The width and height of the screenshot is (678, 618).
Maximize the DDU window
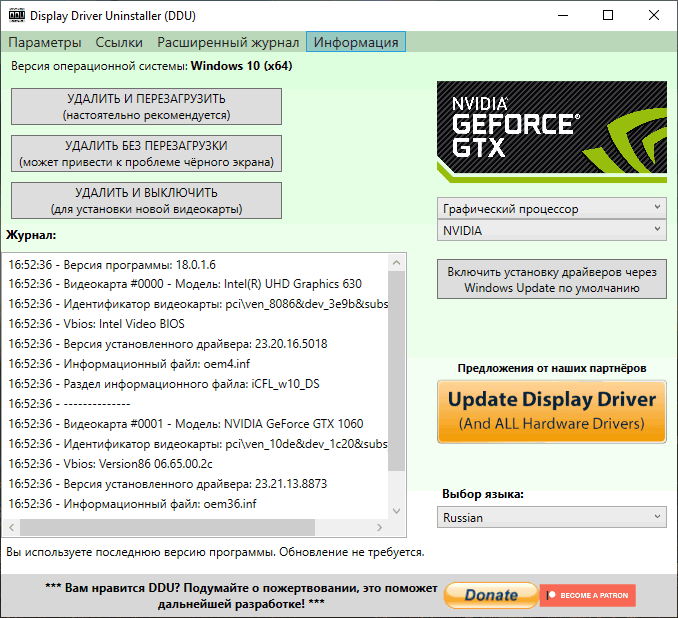[x=608, y=16]
